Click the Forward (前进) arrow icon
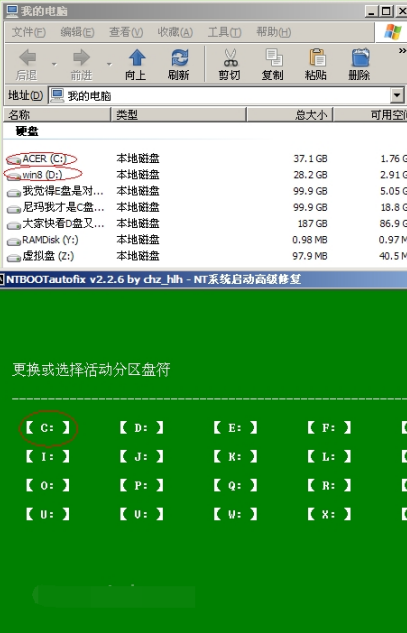Viewport: 407px width, 633px height. tap(82, 58)
